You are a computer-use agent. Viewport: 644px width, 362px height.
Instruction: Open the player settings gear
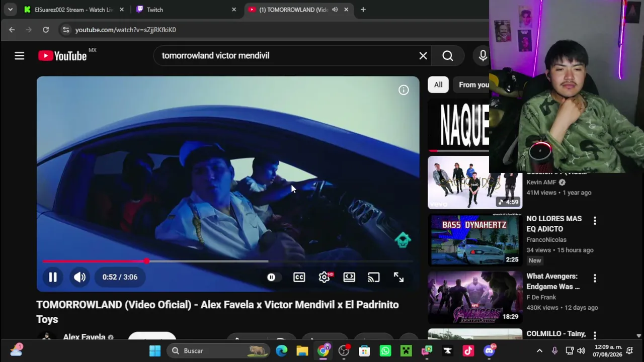click(x=325, y=277)
